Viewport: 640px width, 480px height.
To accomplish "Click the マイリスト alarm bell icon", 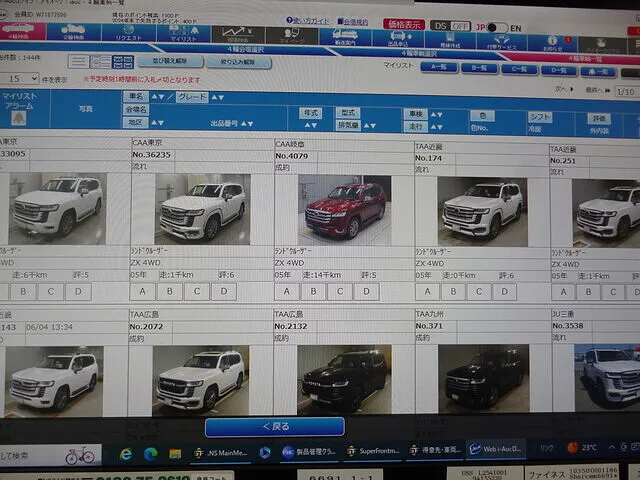I will 19,118.
